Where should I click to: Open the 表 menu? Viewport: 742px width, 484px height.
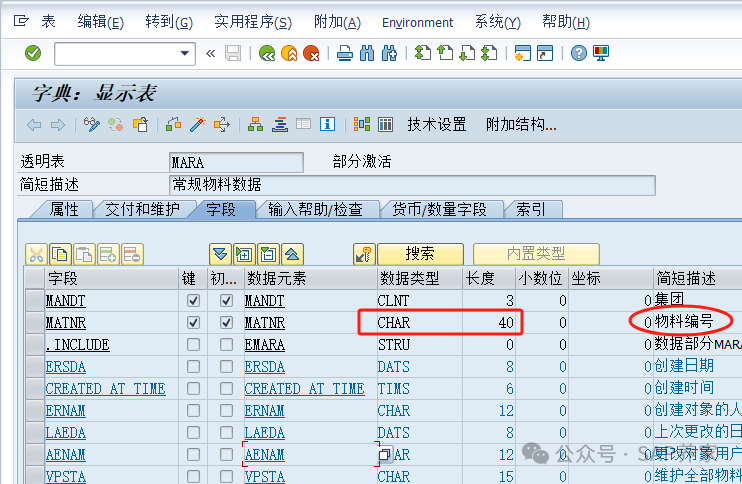pyautogui.click(x=48, y=21)
